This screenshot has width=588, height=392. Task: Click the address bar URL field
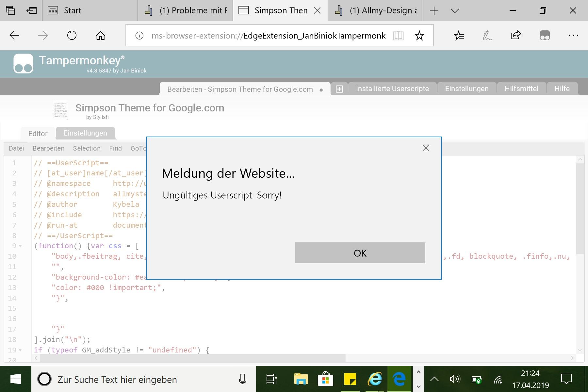pyautogui.click(x=269, y=36)
